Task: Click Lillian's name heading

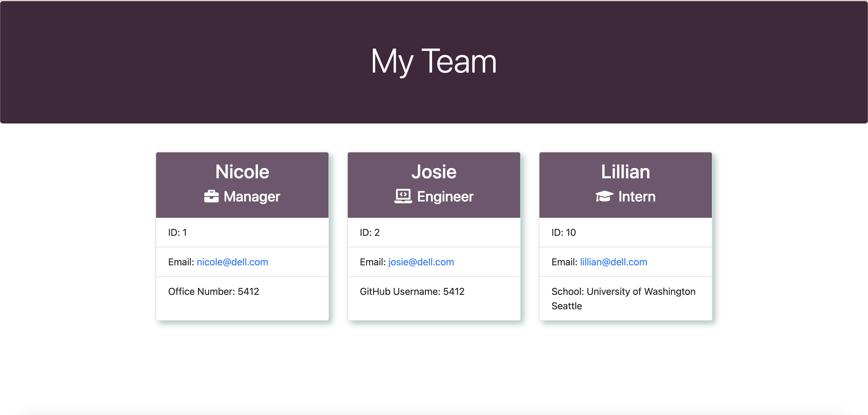Action: point(625,172)
